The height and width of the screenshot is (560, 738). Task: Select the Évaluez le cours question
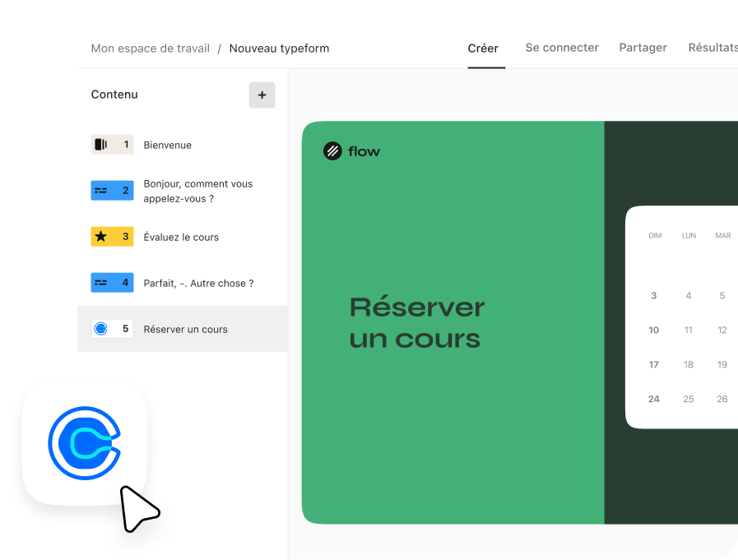point(181,238)
